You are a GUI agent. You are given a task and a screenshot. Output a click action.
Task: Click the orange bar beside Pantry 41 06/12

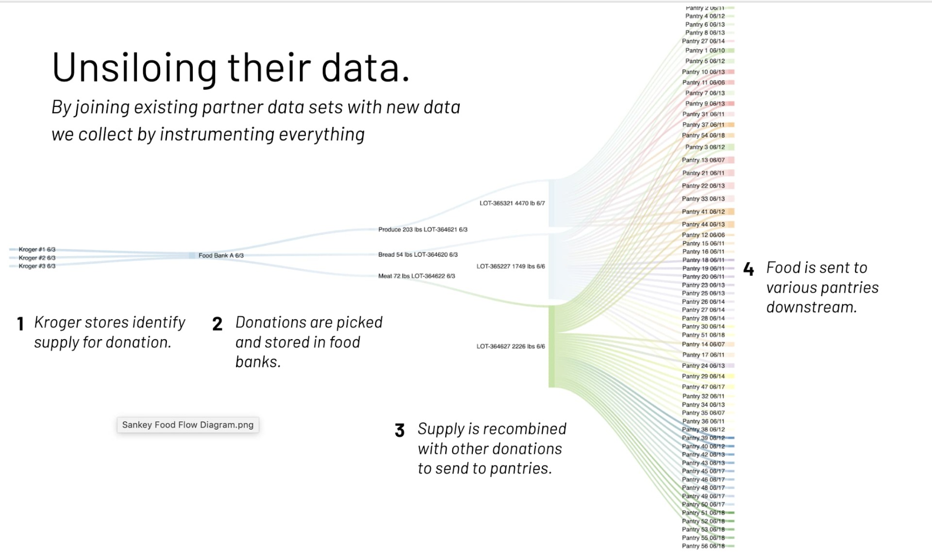730,212
